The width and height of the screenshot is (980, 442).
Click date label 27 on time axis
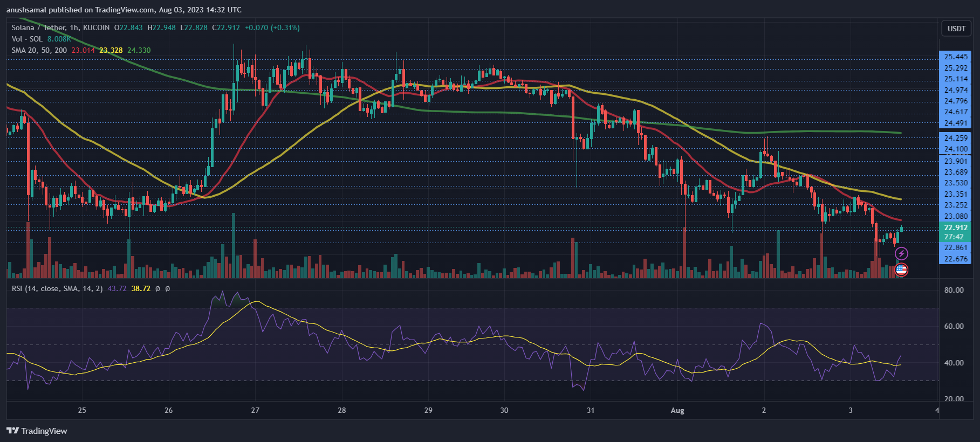(255, 410)
